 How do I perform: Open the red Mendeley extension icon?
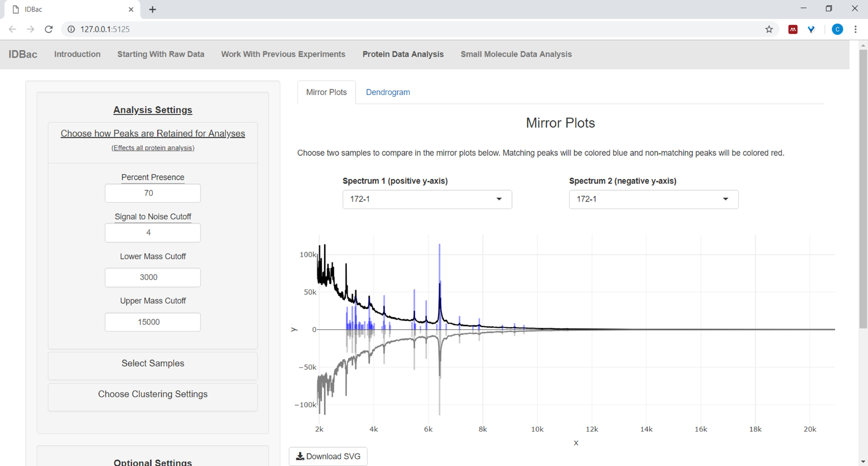click(793, 29)
